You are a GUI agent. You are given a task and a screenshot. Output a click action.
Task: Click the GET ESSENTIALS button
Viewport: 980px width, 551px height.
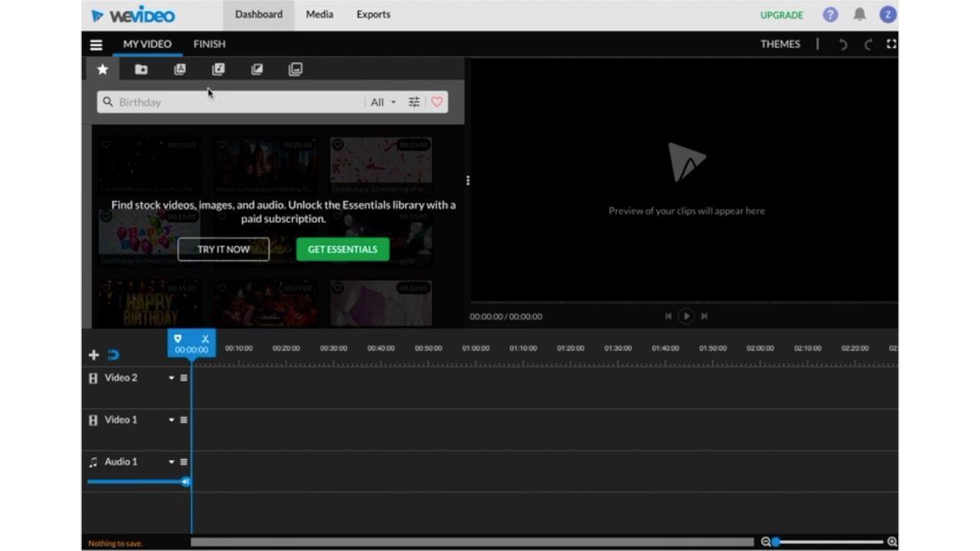coord(342,249)
